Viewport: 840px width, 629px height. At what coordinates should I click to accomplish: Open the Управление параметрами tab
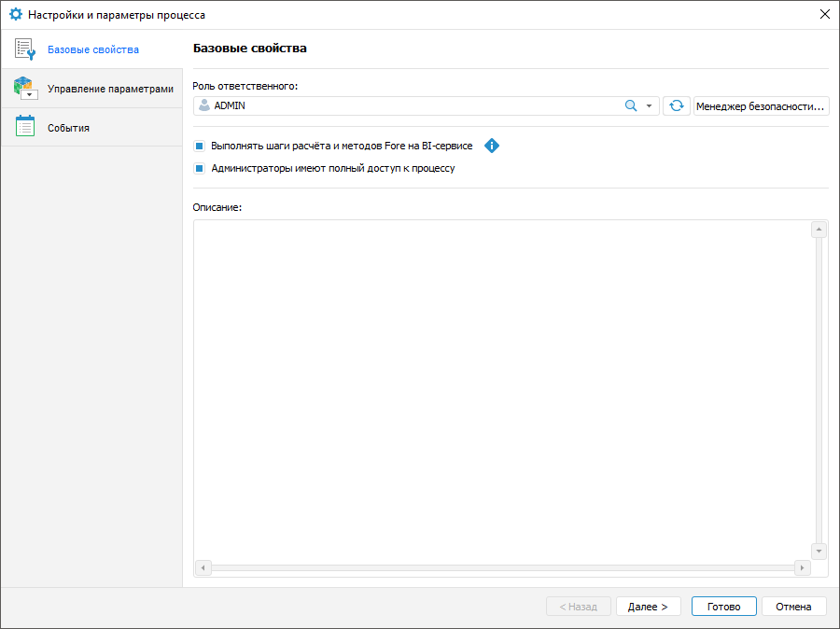coord(110,89)
